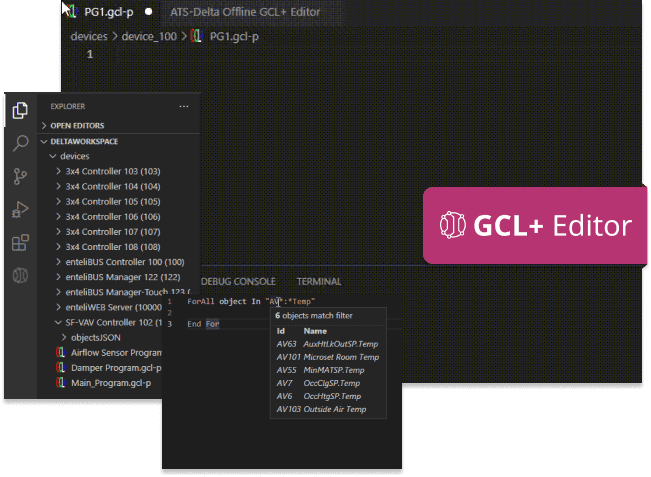
Task: Collapse the devices folder
Action: (x=74, y=157)
